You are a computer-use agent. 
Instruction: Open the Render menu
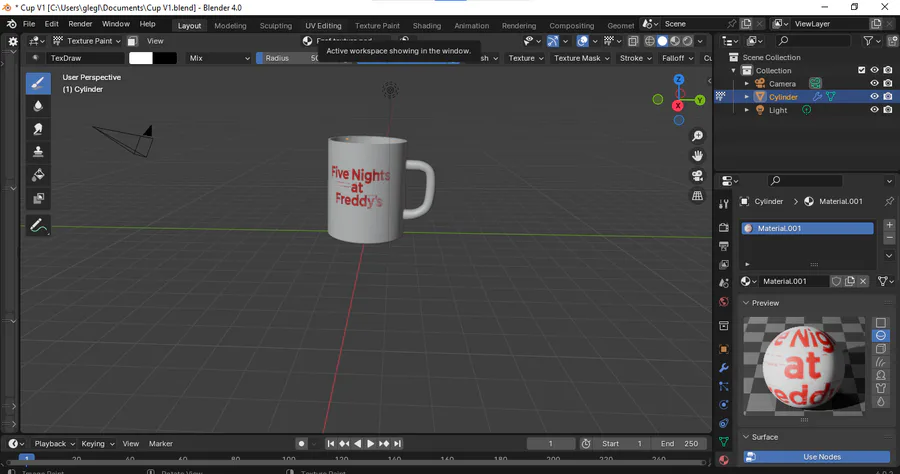coord(80,24)
